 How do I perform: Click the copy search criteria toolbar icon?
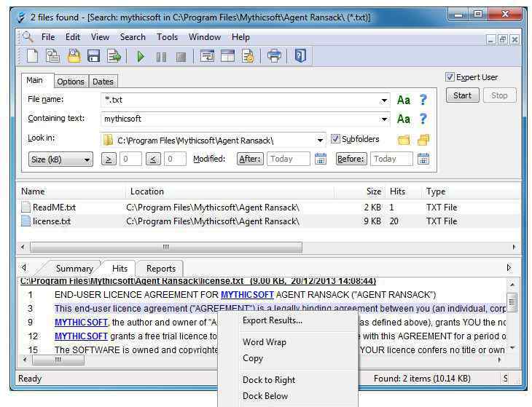coord(53,55)
